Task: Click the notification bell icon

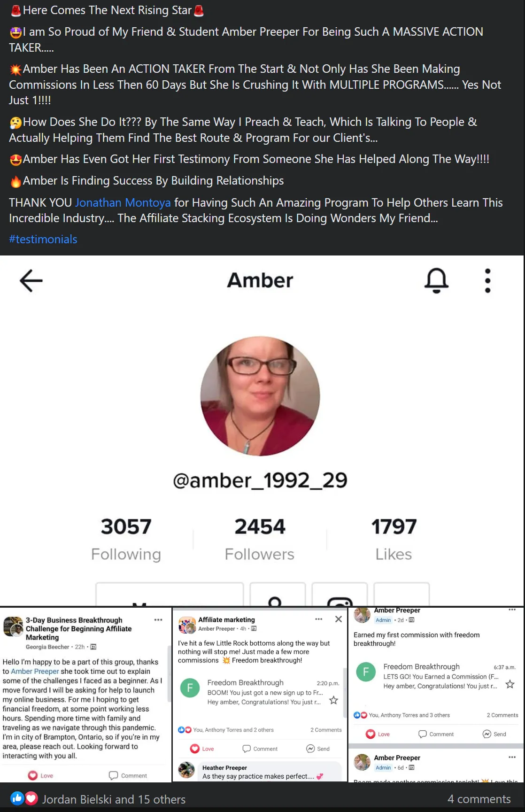Action: [x=436, y=280]
